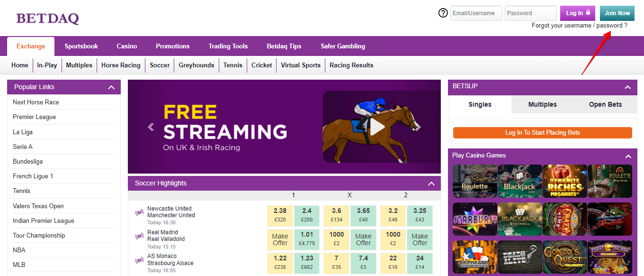Open the La Liga popular link
The height and width of the screenshot is (276, 644).
(23, 132)
